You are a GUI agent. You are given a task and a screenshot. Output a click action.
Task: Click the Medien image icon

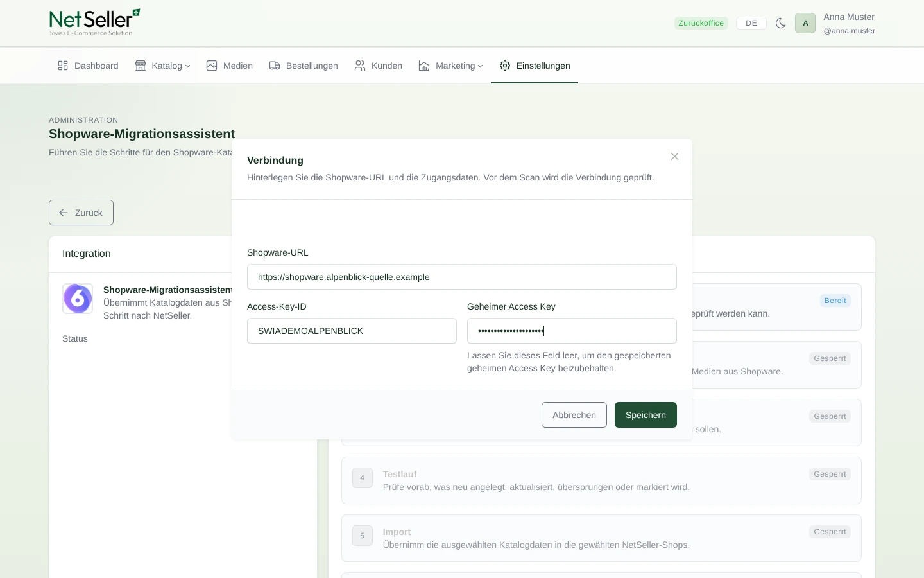(212, 66)
